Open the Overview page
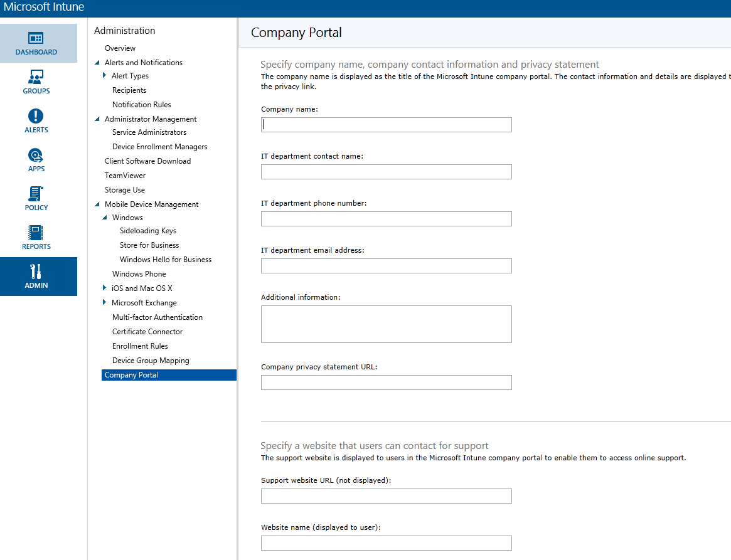Screen dimensions: 731x560 click(120, 48)
